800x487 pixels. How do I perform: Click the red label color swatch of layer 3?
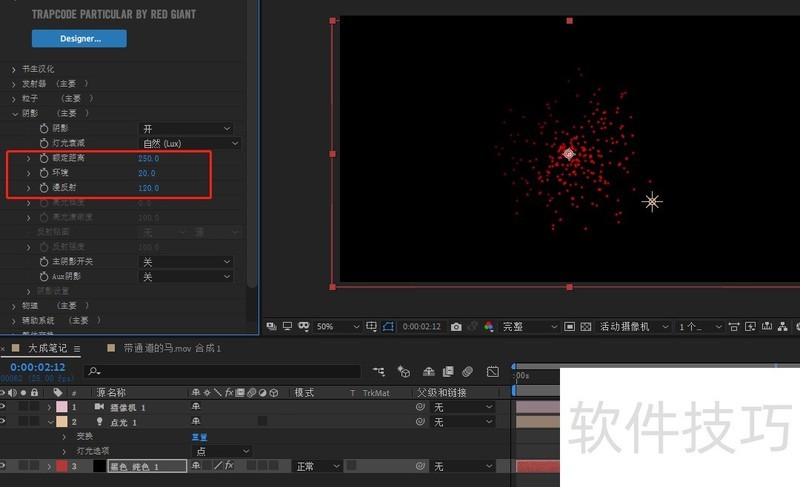[x=61, y=466]
